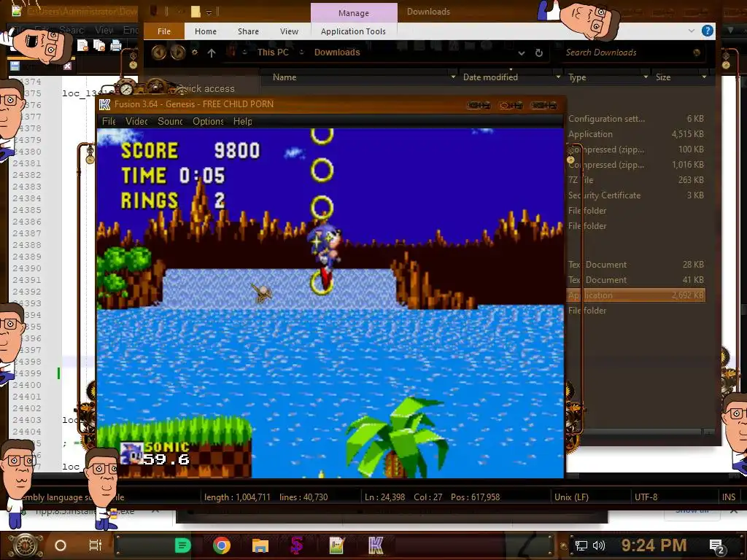Screen dimensions: 747x560
Task: Select the 28 KB Text Document
Action: (636, 265)
